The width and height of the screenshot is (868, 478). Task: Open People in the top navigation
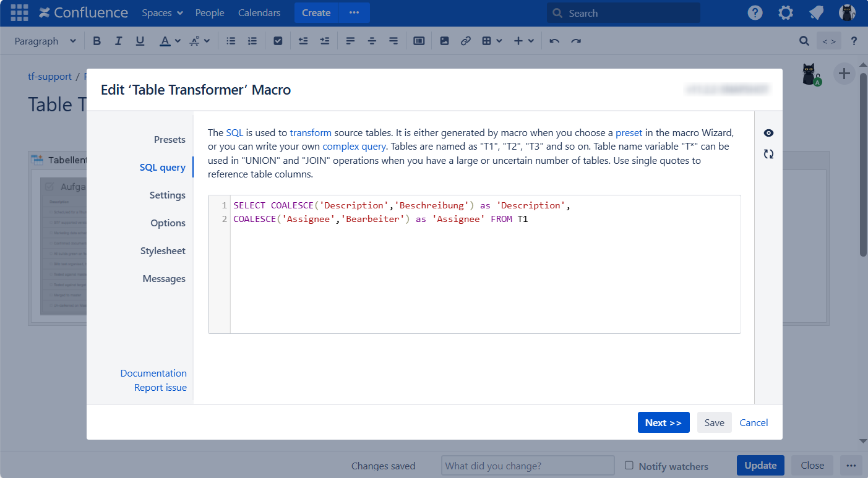210,12
